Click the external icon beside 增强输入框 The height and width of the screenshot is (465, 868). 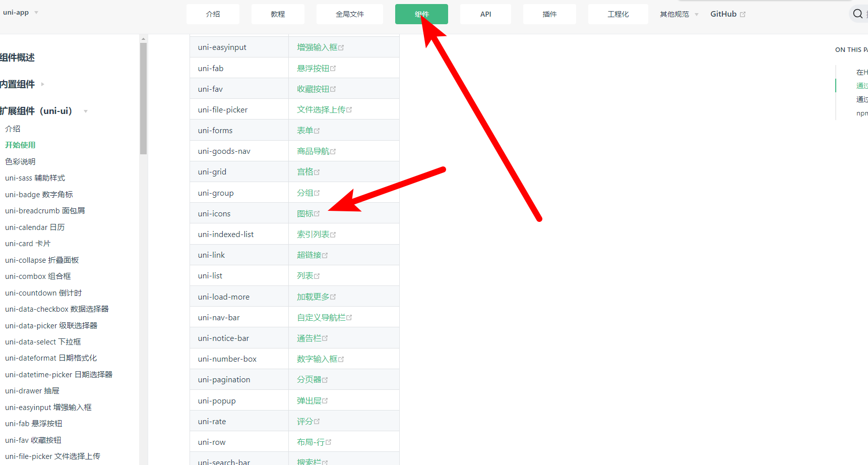[x=341, y=48]
